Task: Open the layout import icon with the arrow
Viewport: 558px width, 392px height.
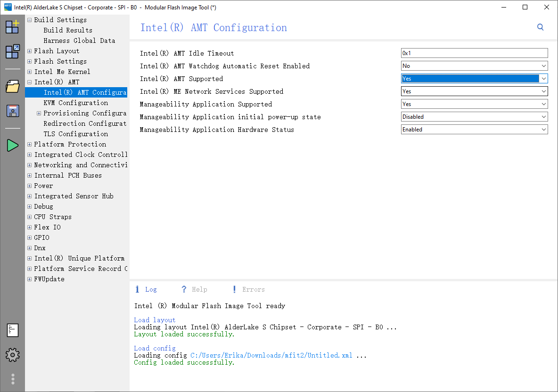Action: click(12, 49)
